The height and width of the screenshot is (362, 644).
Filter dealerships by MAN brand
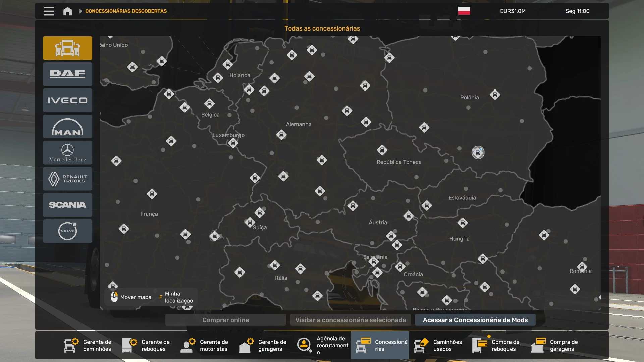[x=67, y=126]
